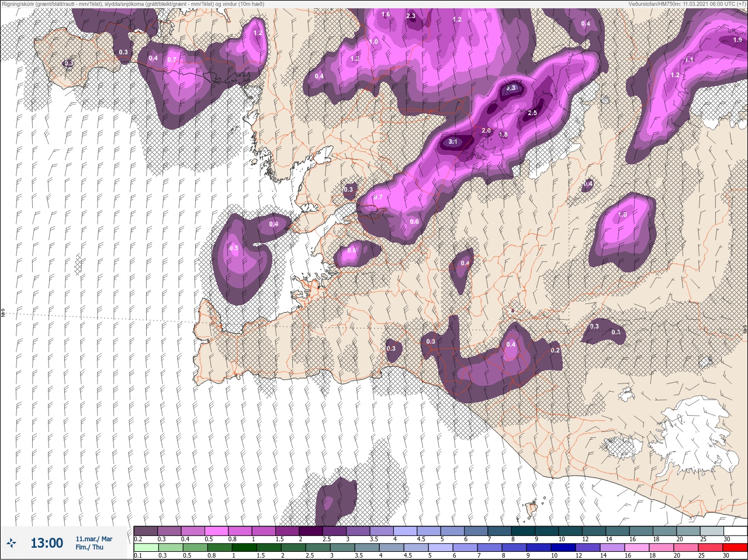748x560 pixels.
Task: Click the 1.8 precipitation value on the map
Action: pyautogui.click(x=504, y=135)
